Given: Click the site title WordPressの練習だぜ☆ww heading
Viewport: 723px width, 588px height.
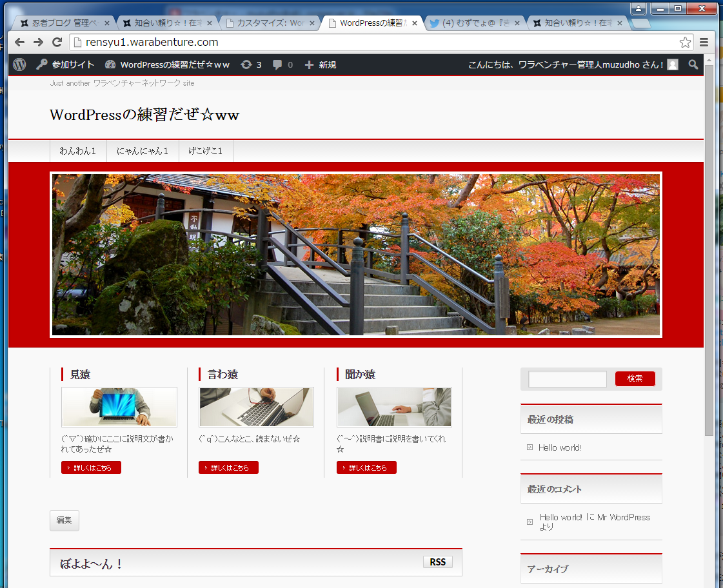Looking at the screenshot, I should [144, 114].
